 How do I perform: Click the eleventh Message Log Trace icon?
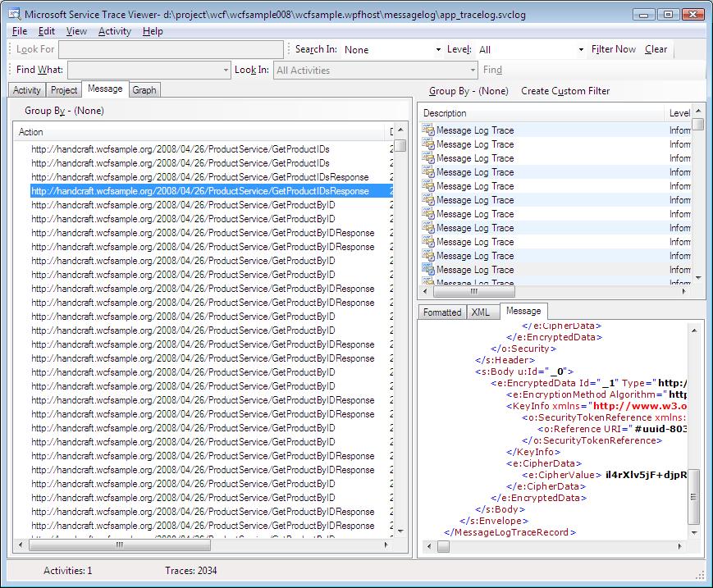428,270
